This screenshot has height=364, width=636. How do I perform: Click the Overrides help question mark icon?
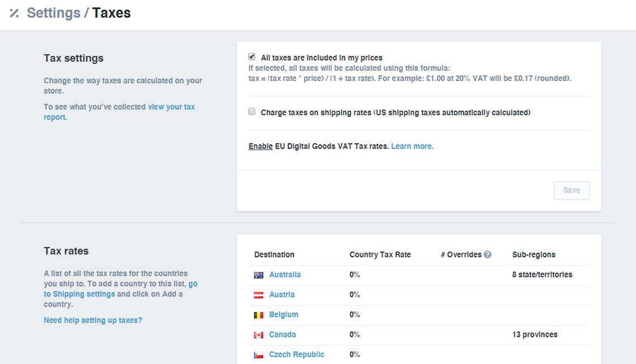487,254
